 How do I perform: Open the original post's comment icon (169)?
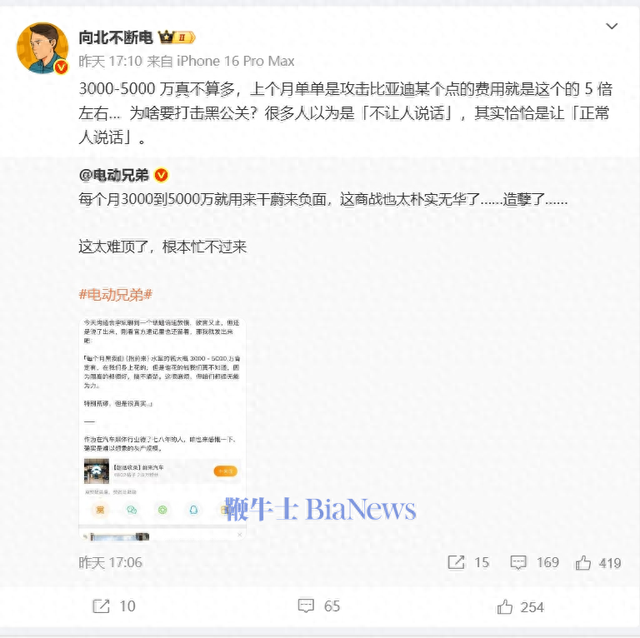518,562
